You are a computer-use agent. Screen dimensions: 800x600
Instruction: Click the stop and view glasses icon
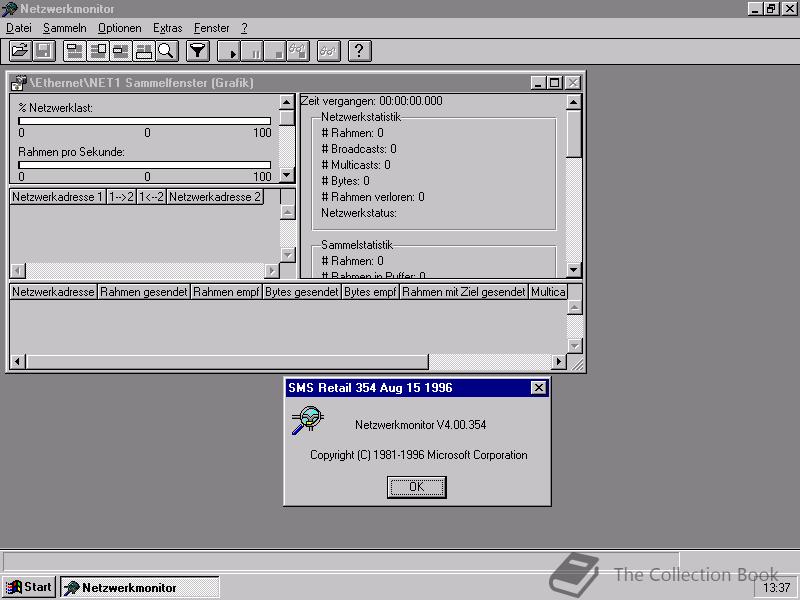[x=298, y=51]
